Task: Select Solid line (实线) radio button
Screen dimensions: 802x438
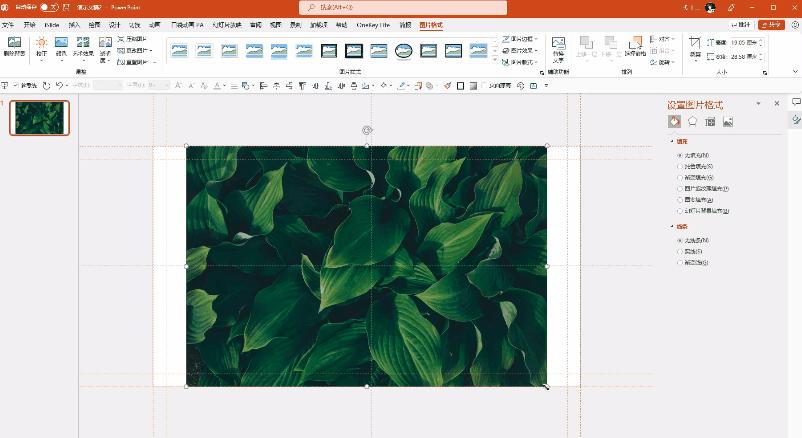Action: tap(680, 251)
